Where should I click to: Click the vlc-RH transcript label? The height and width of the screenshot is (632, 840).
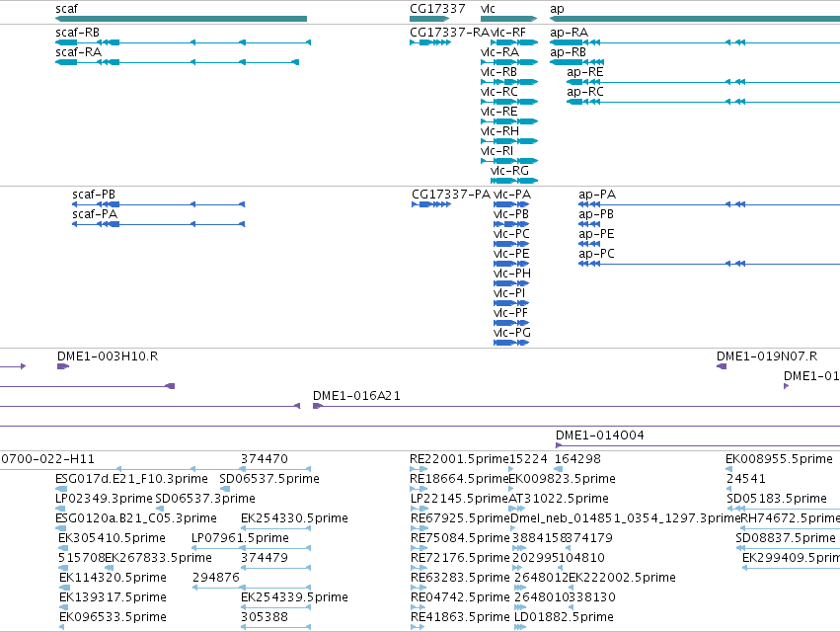click(499, 131)
